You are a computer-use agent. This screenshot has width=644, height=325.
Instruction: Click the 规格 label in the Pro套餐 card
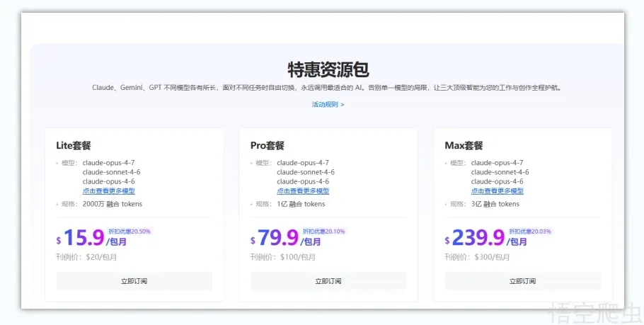click(263, 204)
